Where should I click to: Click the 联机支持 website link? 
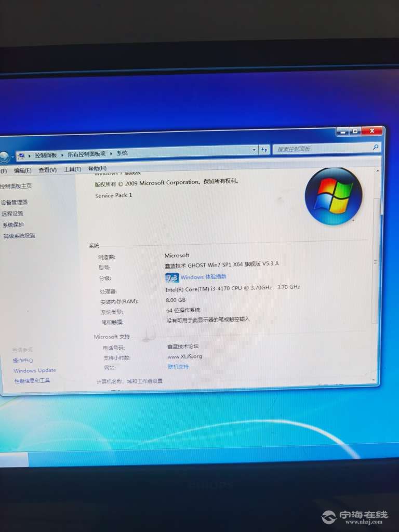click(179, 366)
